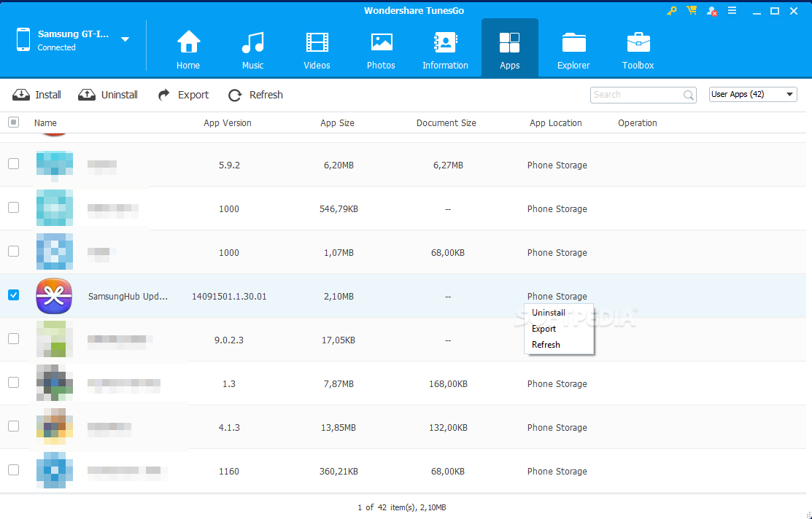The width and height of the screenshot is (812, 519).
Task: Click the Export toolbar button
Action: (183, 95)
